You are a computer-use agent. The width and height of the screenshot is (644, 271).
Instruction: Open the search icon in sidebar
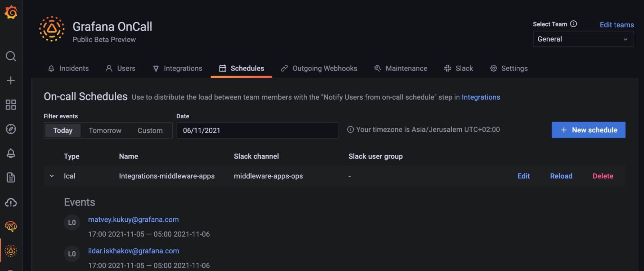click(x=11, y=56)
